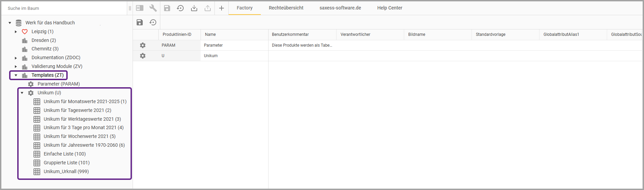Screen dimensions: 644x190
Task: Click the upload icon in top toolbar
Action: tap(208, 8)
